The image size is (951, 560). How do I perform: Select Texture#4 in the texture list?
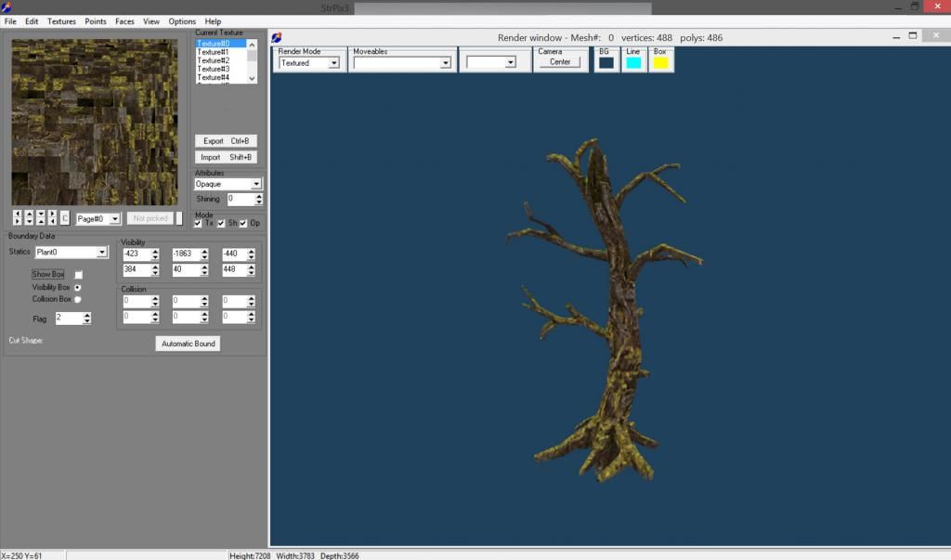(221, 78)
